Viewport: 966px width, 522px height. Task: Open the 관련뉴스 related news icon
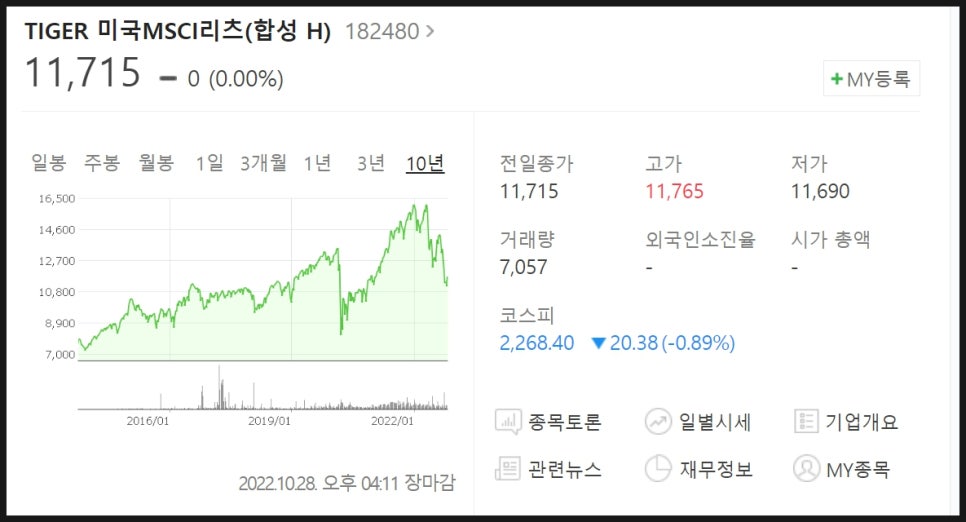coord(508,469)
